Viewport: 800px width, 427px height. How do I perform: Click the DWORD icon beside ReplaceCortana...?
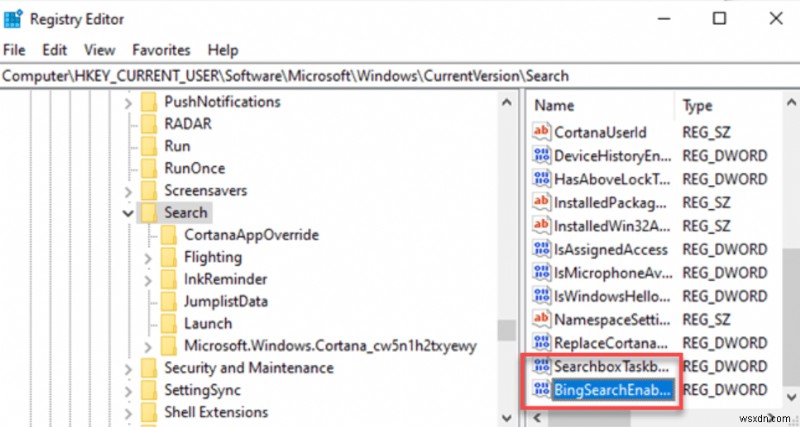coord(541,342)
